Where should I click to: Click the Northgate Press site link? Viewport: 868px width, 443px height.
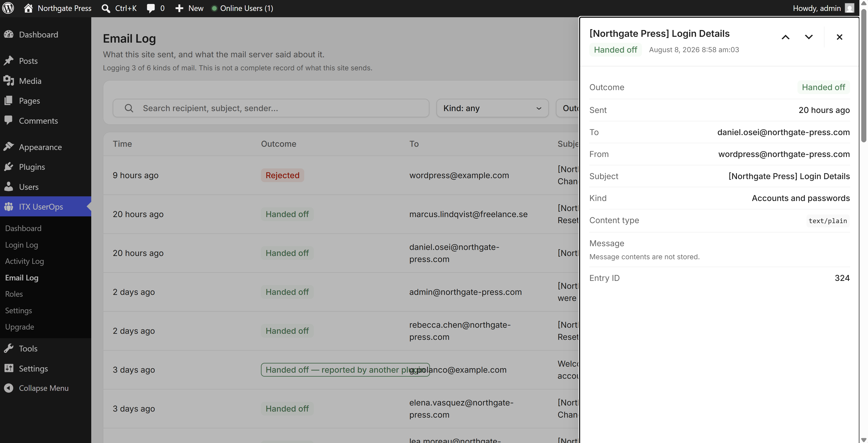point(64,8)
